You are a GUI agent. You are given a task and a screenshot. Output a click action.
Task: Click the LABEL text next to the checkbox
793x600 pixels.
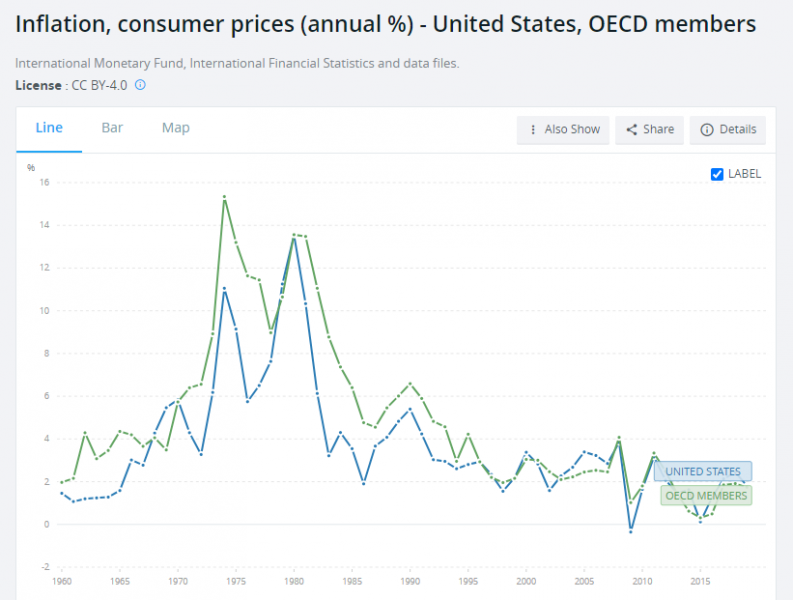[744, 174]
